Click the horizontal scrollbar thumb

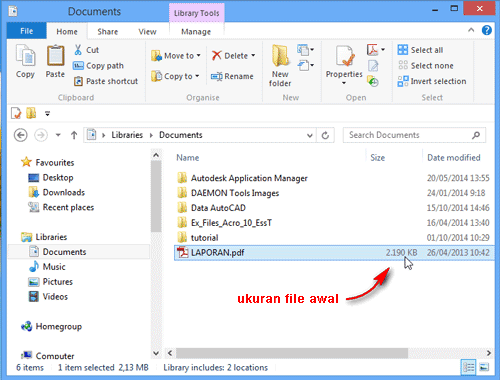(x=292, y=353)
